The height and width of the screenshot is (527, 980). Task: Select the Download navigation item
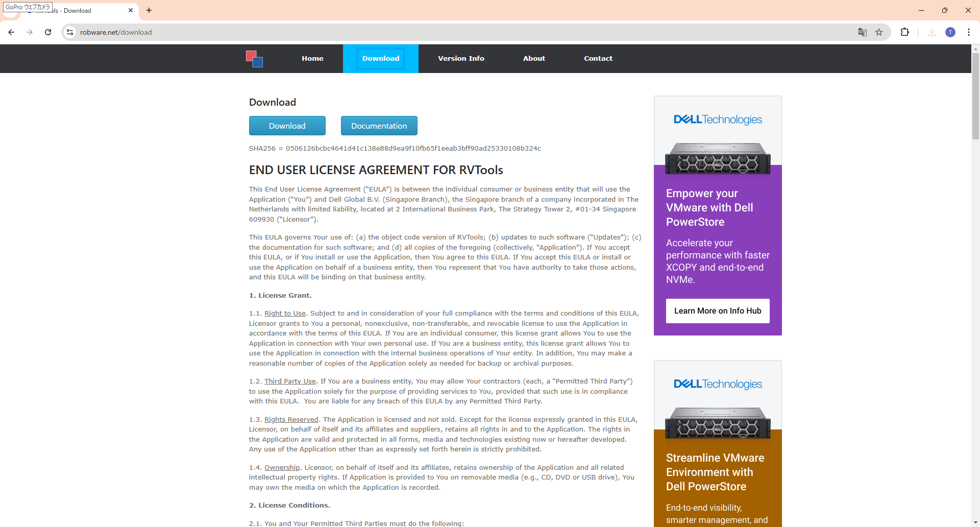click(x=381, y=58)
